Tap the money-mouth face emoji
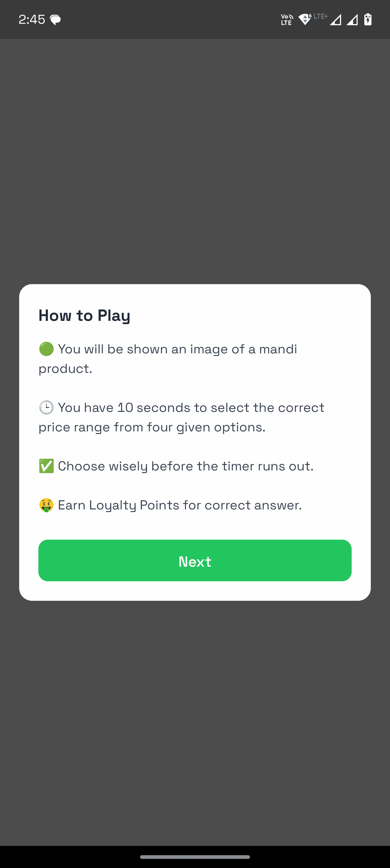This screenshot has width=390, height=868. (46, 505)
